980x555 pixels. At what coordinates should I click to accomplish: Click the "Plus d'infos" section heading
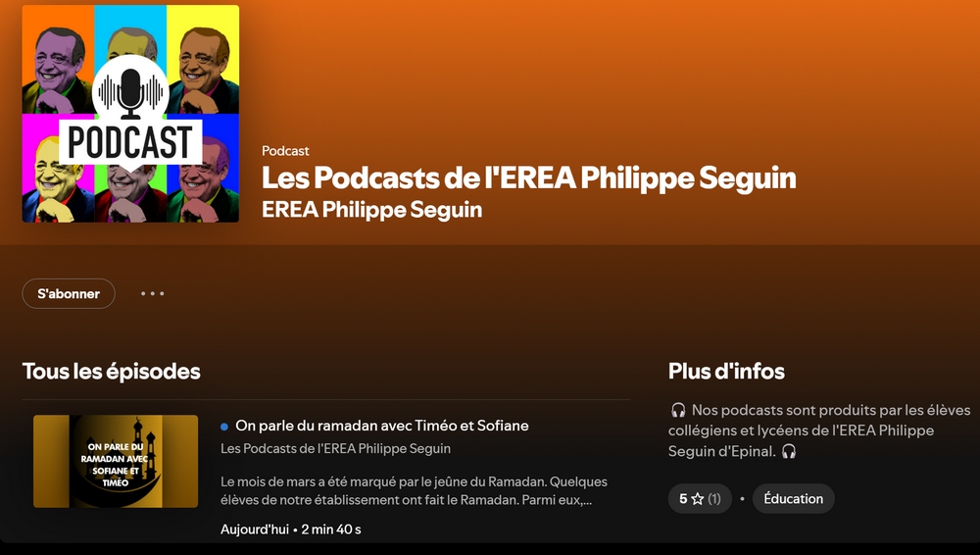(x=726, y=371)
